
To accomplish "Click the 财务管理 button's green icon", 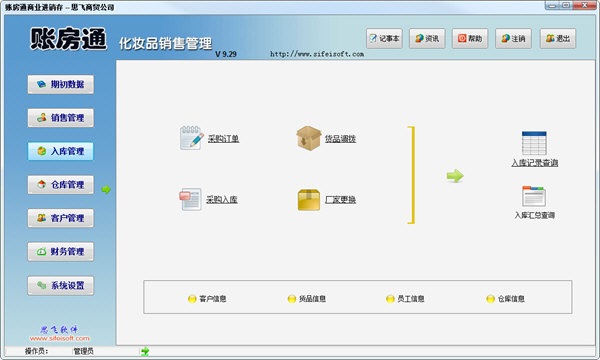I will coord(41,251).
